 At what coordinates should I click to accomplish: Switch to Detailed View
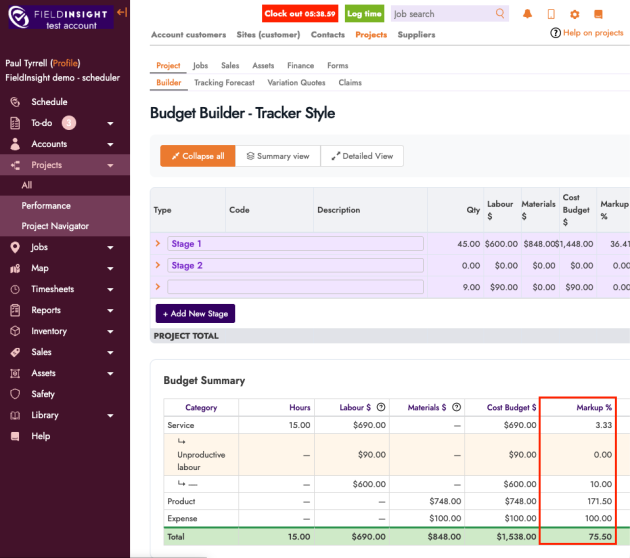pos(363,156)
